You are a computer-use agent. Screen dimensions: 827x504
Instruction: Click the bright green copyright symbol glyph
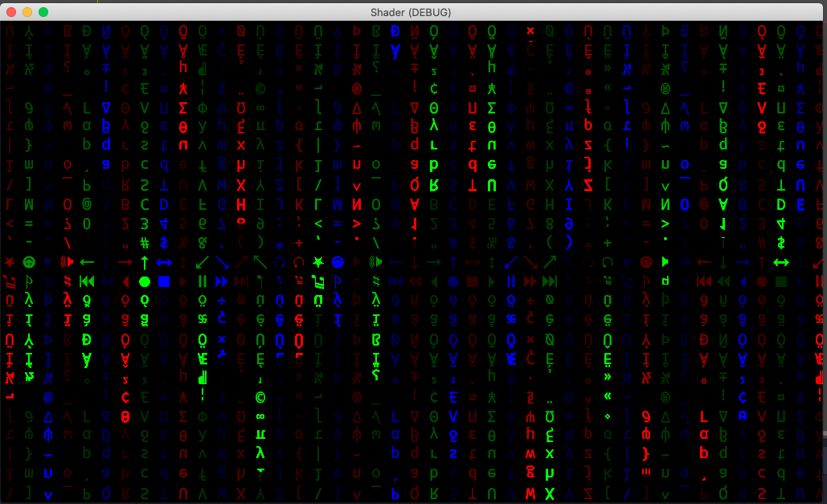click(260, 397)
